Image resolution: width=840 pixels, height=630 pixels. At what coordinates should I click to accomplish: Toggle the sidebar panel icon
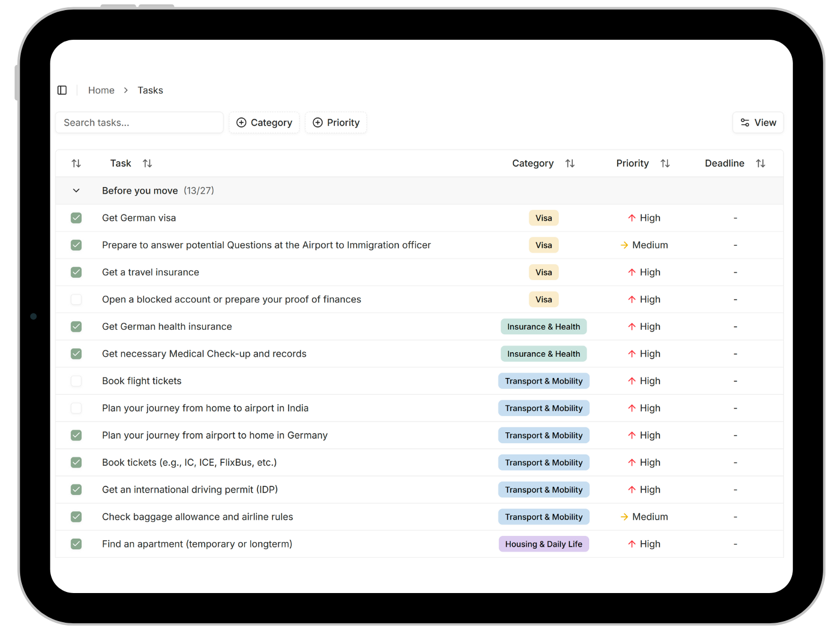click(62, 90)
